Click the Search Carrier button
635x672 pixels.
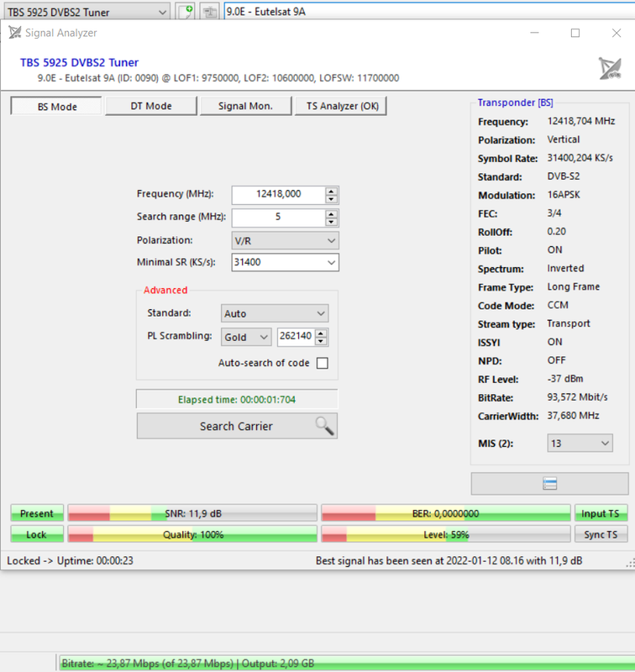(237, 426)
